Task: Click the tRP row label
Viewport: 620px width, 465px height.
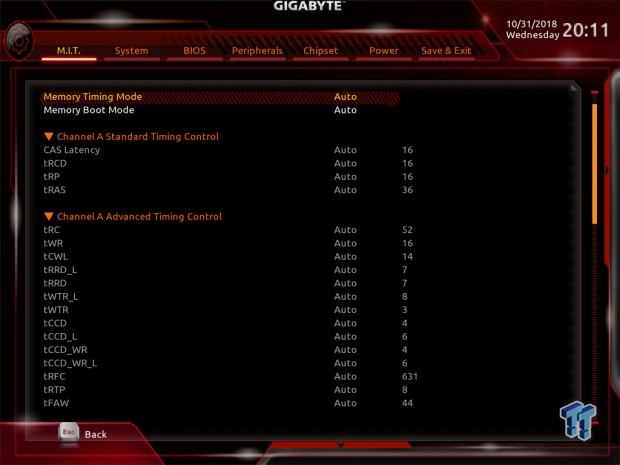Action: click(51, 177)
